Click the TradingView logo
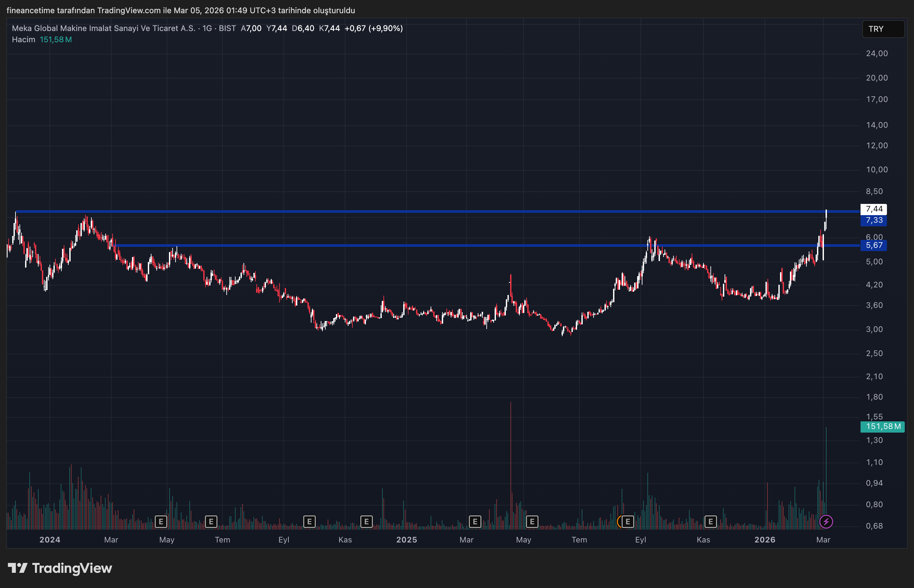 point(60,568)
